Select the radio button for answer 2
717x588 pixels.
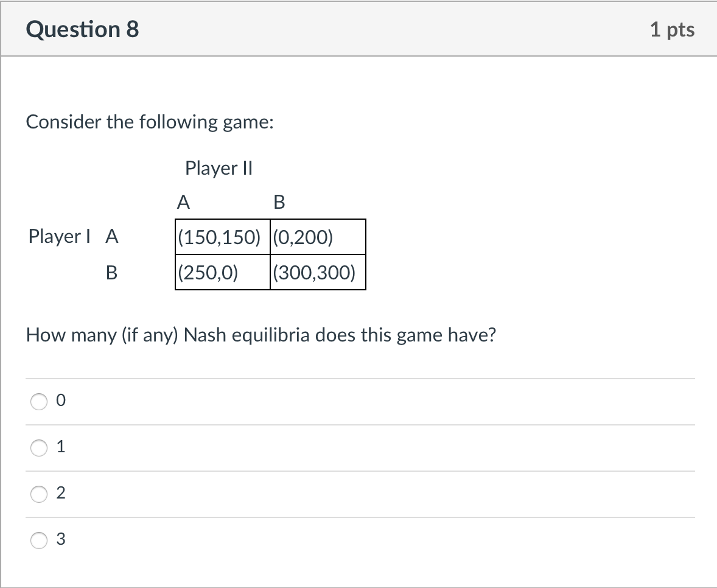(x=38, y=494)
